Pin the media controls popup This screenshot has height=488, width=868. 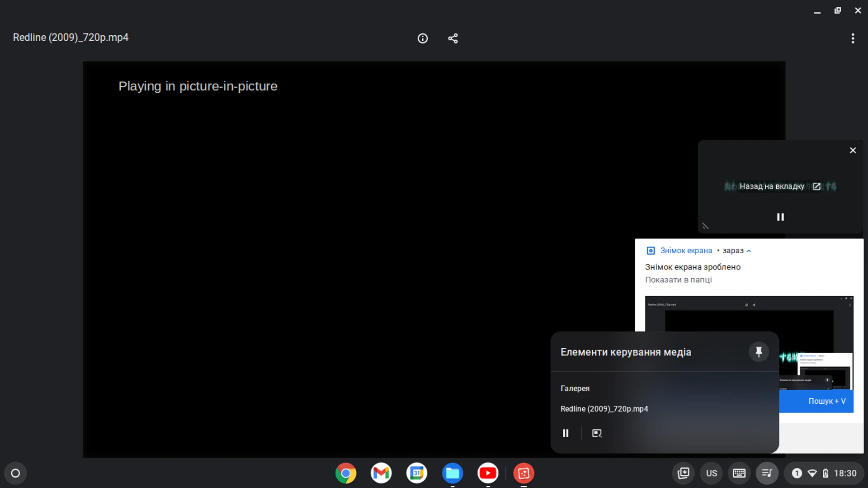(x=759, y=352)
